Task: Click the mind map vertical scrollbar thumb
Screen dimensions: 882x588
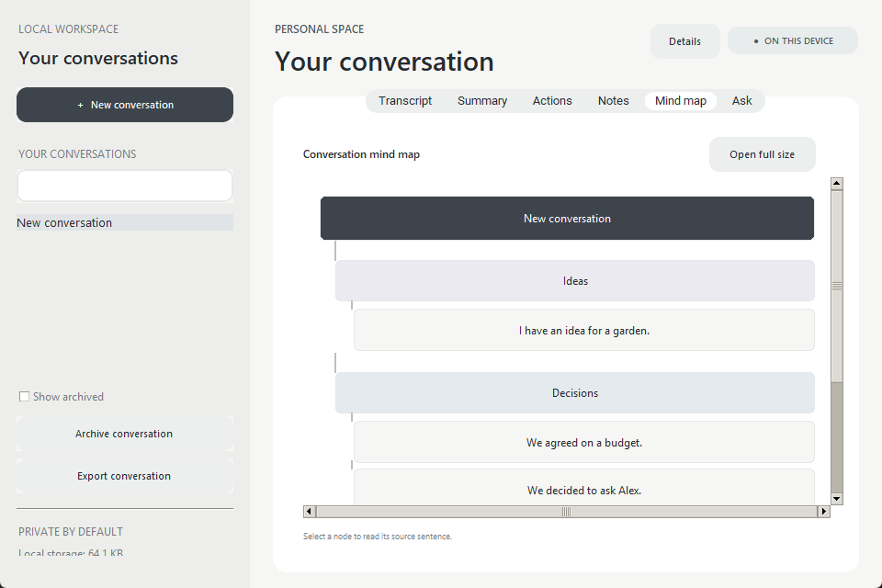Action: coord(836,287)
